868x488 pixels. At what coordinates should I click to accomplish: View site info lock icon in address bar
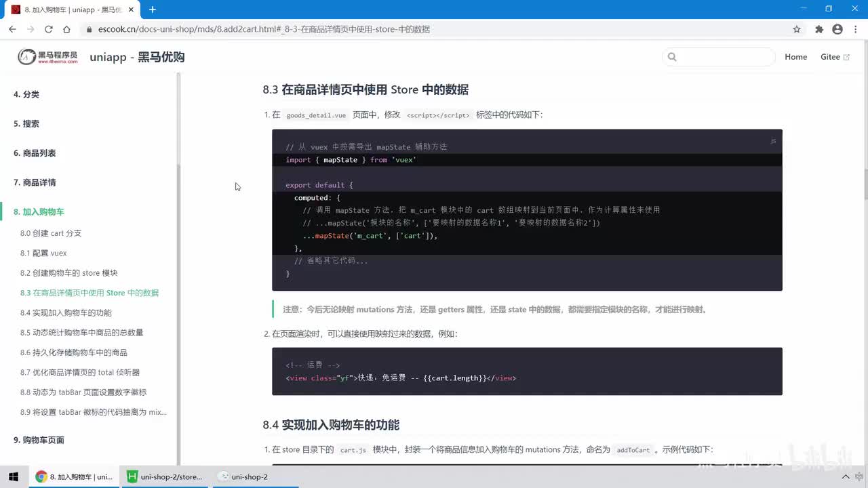tap(89, 29)
